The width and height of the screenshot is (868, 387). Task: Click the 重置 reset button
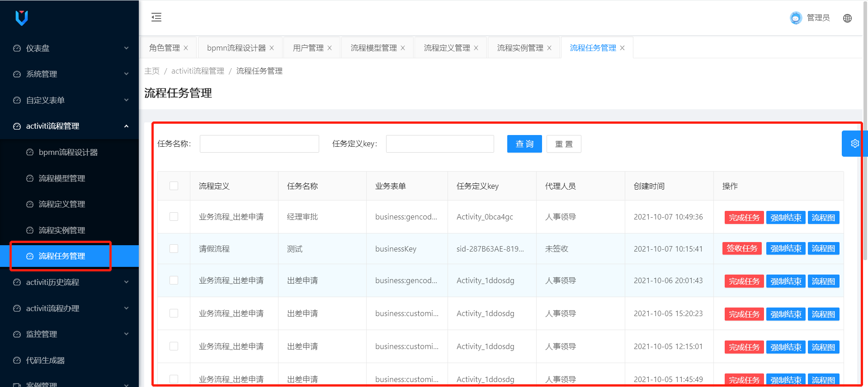(x=564, y=144)
